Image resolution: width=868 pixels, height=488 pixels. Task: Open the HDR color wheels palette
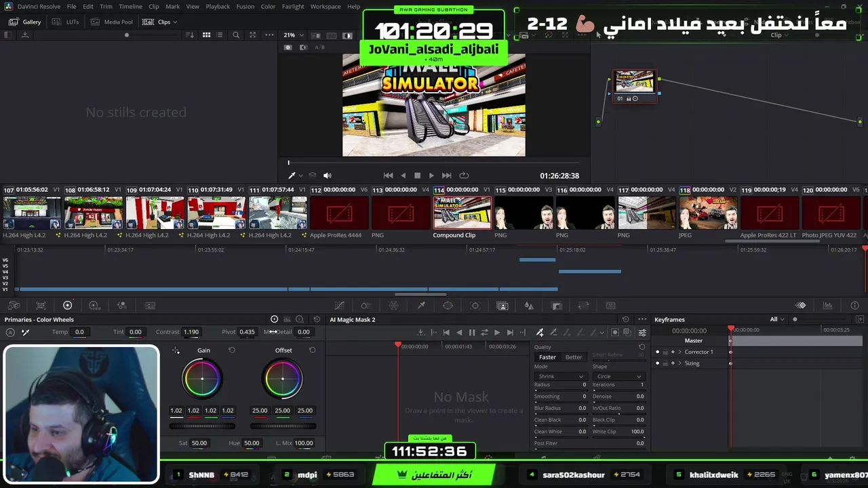coord(94,306)
